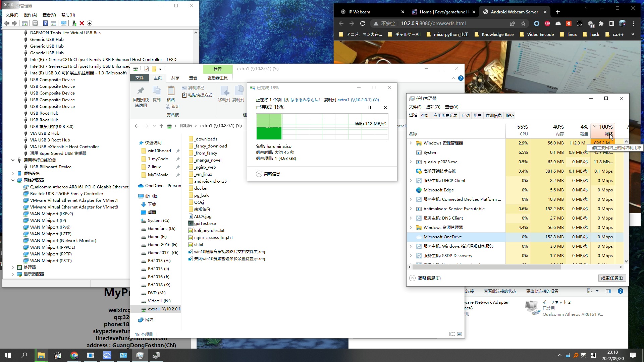Click scan for hardware changes icon
The image size is (644, 362).
(x=63, y=23)
